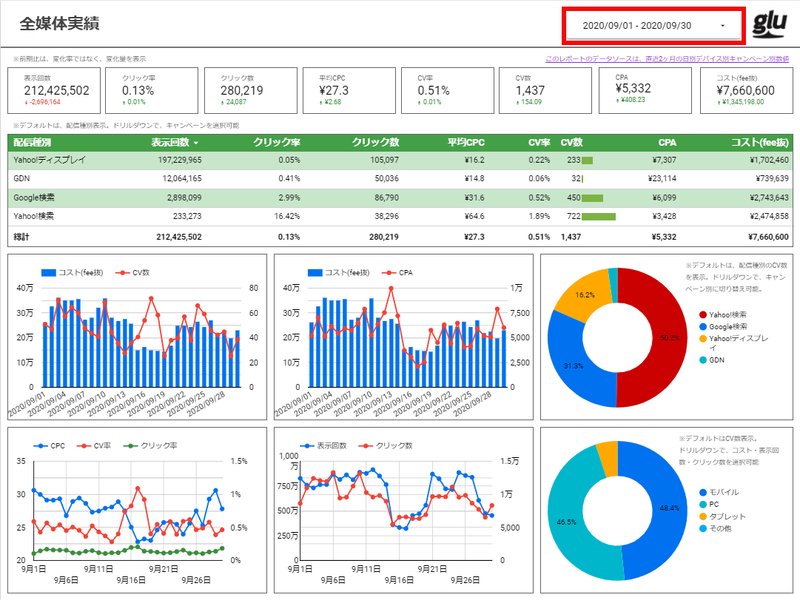The height and width of the screenshot is (600, 800).
Task: Sort table by クリック率 column header
Action: tap(277, 142)
